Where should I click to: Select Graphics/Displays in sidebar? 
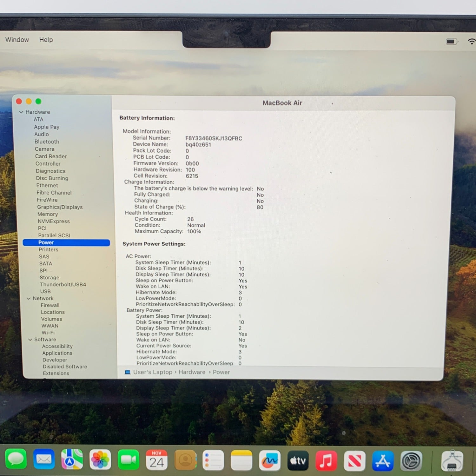(x=60, y=207)
